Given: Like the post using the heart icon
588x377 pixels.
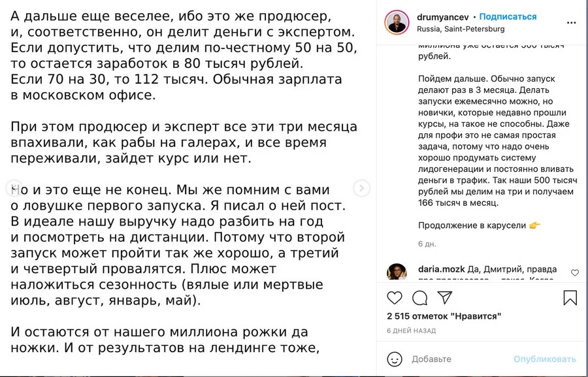Looking at the screenshot, I should tap(394, 297).
